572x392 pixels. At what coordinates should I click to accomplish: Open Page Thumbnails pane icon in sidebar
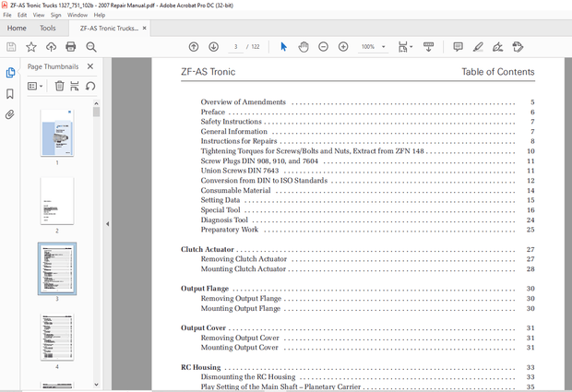pos(10,73)
